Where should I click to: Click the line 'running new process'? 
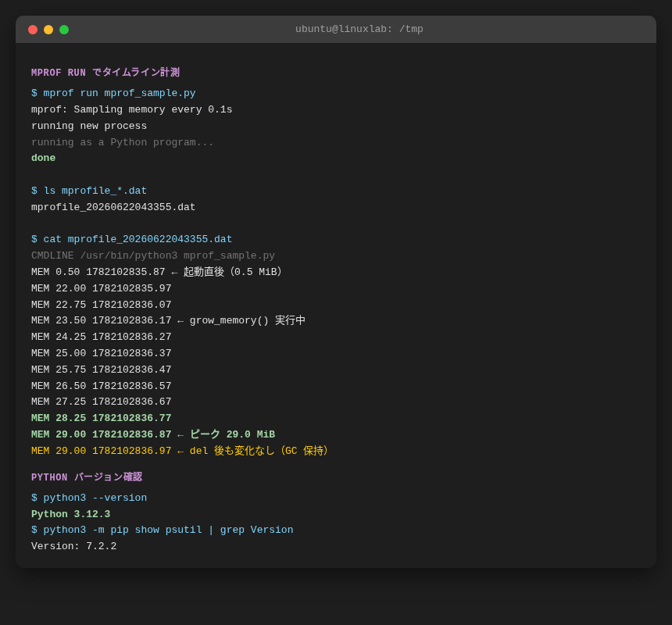click(89, 126)
